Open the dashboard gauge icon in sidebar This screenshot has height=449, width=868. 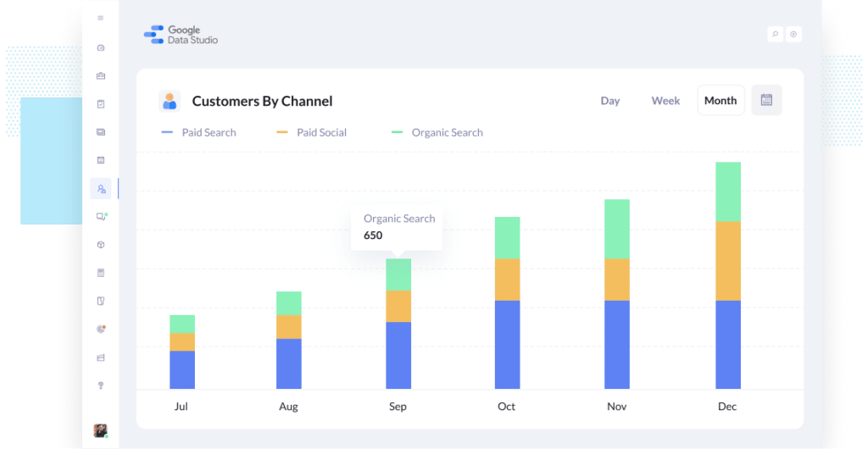(x=101, y=48)
